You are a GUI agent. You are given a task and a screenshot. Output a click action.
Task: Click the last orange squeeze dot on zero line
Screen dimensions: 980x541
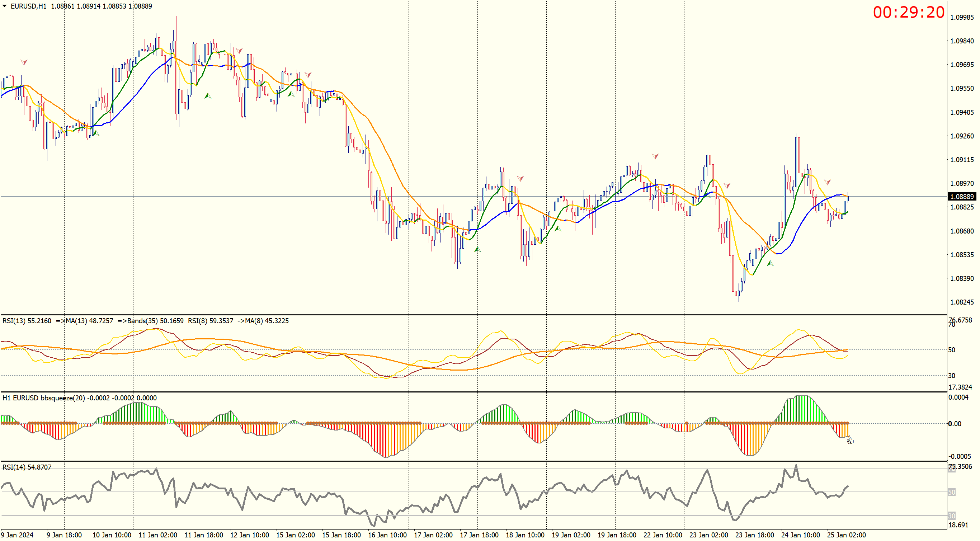click(x=847, y=423)
